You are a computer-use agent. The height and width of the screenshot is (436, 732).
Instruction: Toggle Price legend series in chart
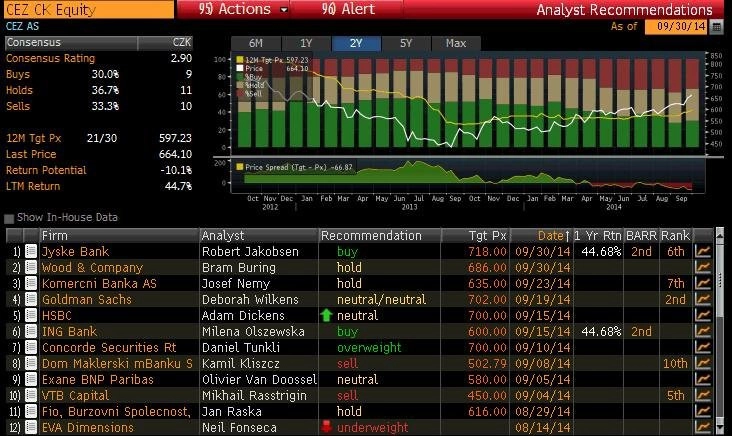tap(240, 68)
